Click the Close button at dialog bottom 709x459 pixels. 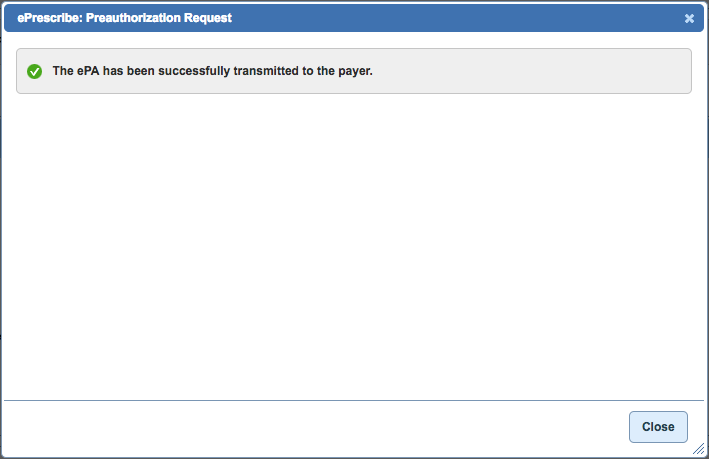click(658, 426)
